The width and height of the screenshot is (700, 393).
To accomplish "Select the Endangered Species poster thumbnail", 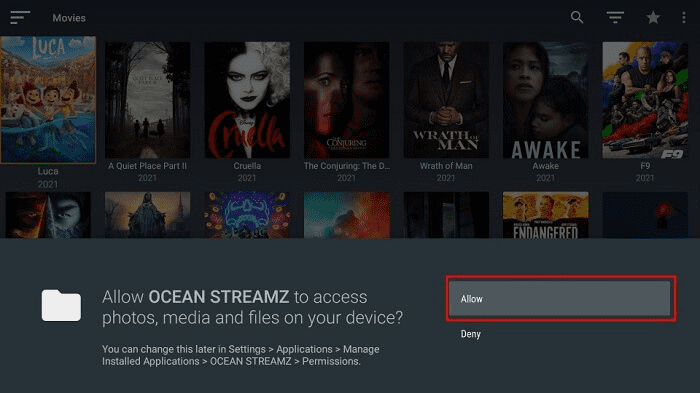I will [x=546, y=215].
